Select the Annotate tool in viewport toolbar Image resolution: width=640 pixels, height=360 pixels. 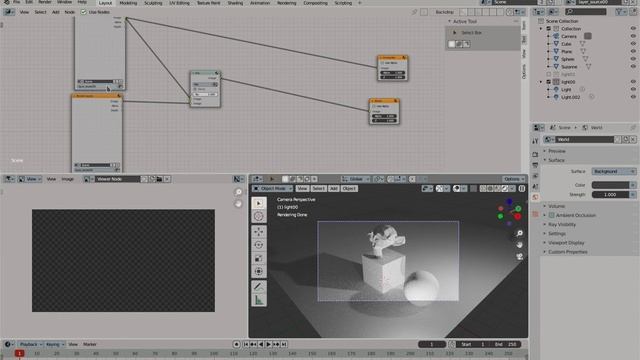[259, 287]
